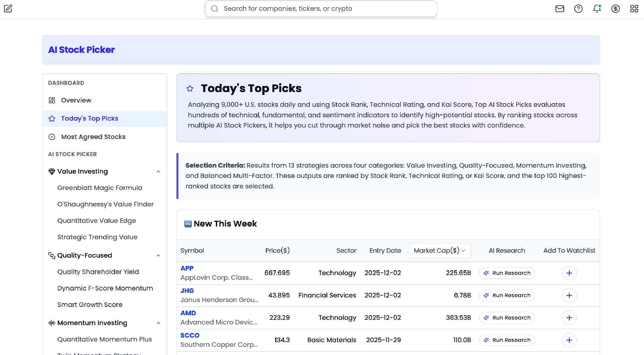Click the compose icon in top left corner
Image resolution: width=644 pixels, height=355 pixels.
coord(8,9)
